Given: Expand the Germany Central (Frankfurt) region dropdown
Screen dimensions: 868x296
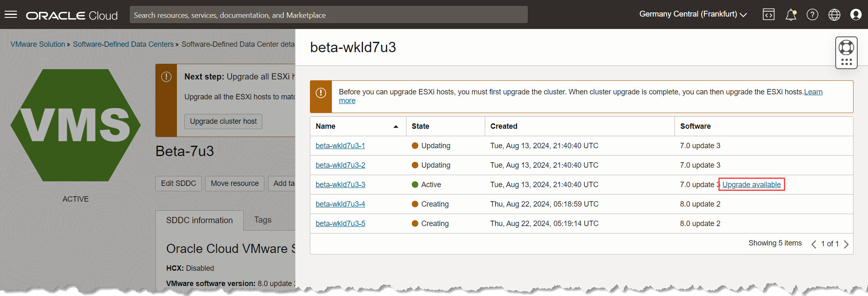Looking at the screenshot, I should click(693, 14).
